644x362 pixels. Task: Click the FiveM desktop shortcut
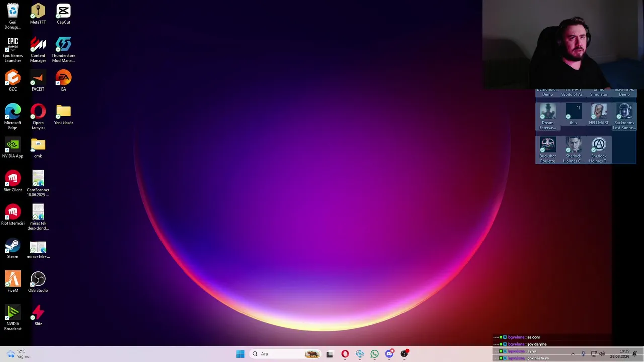[x=13, y=282]
